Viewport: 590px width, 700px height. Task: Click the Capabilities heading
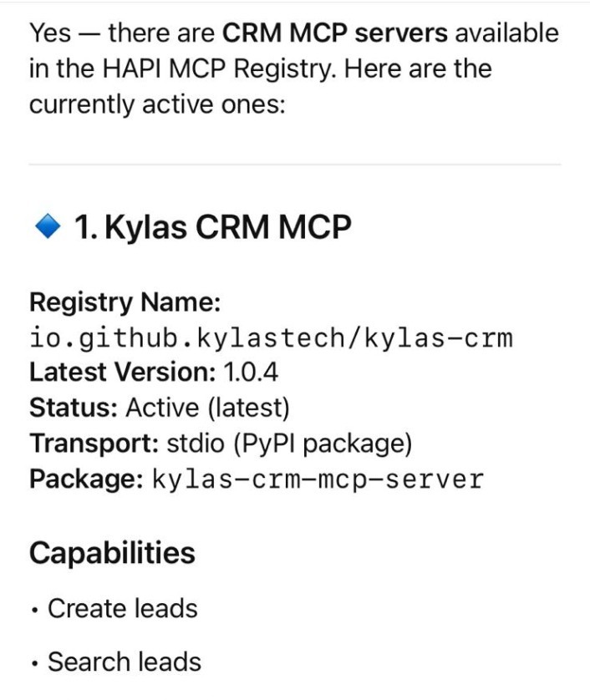click(112, 553)
